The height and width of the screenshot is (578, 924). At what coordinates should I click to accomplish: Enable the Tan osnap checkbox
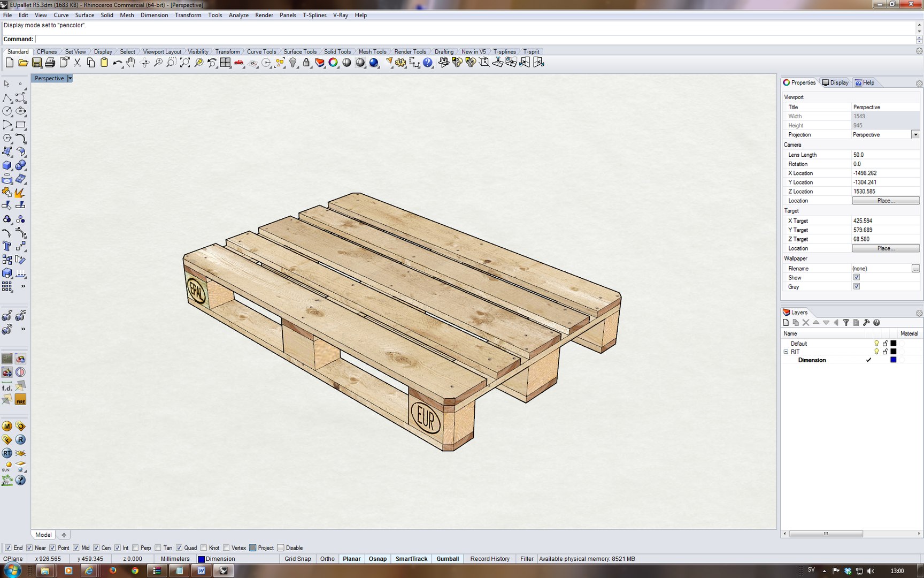pos(158,547)
